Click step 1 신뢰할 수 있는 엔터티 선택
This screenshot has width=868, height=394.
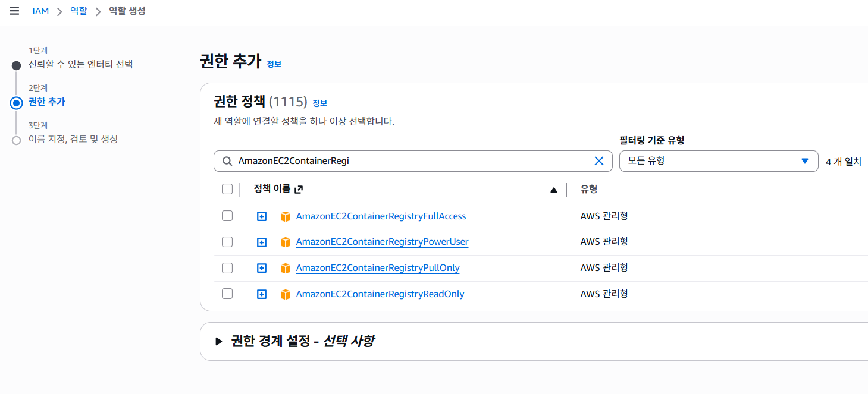[x=81, y=64]
